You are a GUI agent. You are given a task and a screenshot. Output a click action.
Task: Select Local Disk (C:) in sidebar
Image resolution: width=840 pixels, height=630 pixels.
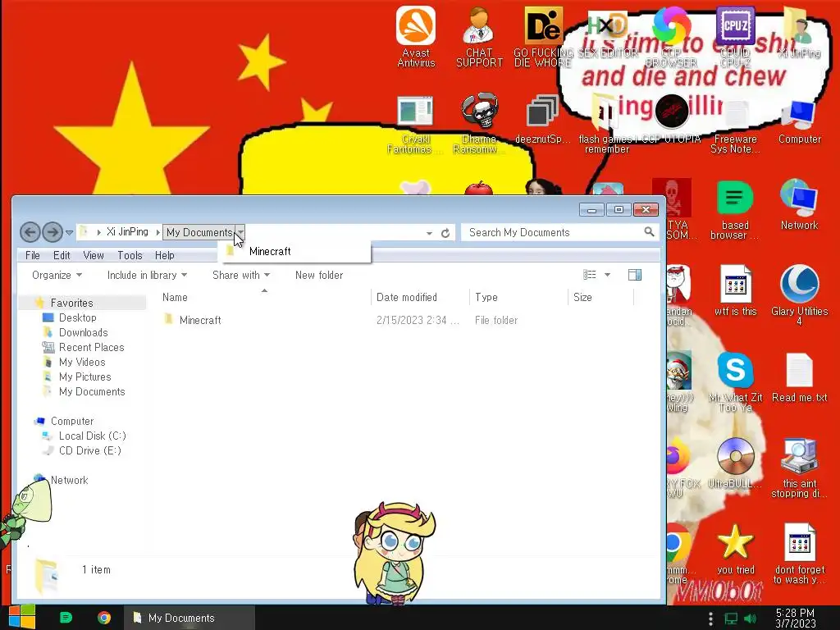pos(92,436)
